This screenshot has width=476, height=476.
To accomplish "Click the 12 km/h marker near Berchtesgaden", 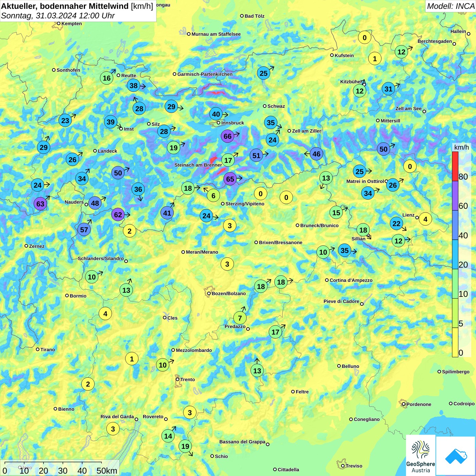I will tap(402, 52).
